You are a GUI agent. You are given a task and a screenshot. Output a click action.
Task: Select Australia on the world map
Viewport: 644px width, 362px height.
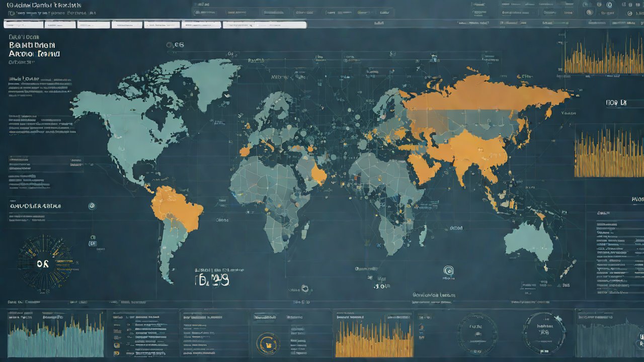click(528, 241)
